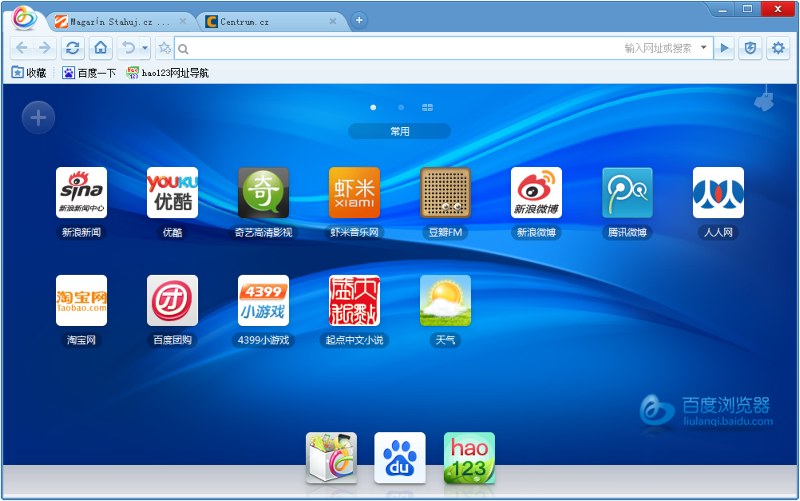Screen dimensions: 800x501
Task: Close the Centrum.cz tab
Action: point(333,21)
